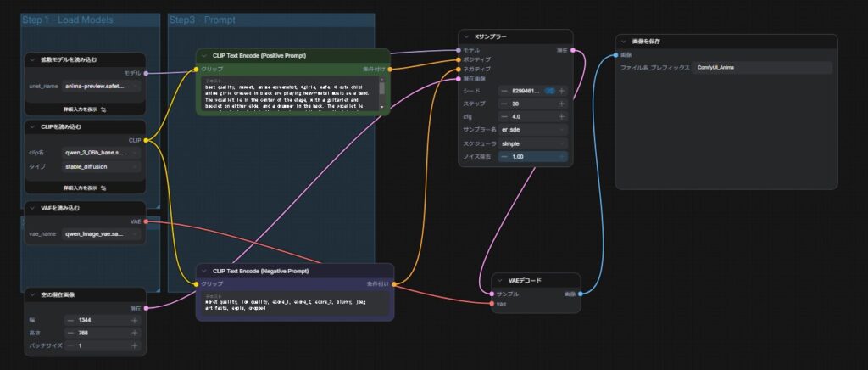Collapse the VAEデコード node chevron
868x370 pixels.
pos(501,280)
